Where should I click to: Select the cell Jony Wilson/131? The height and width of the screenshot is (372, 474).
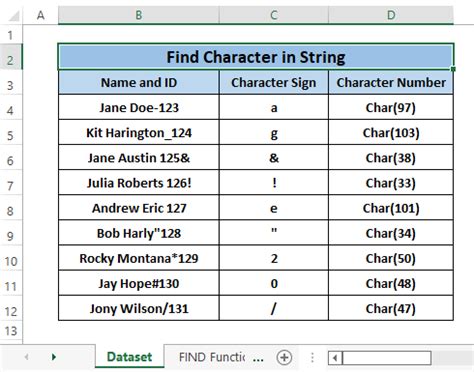(139, 308)
